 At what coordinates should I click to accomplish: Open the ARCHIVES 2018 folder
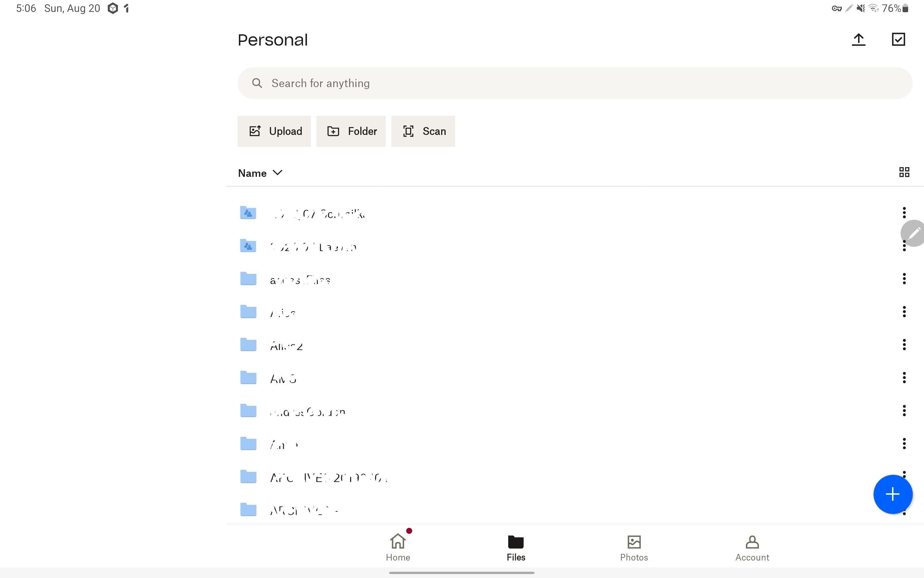coord(328,477)
